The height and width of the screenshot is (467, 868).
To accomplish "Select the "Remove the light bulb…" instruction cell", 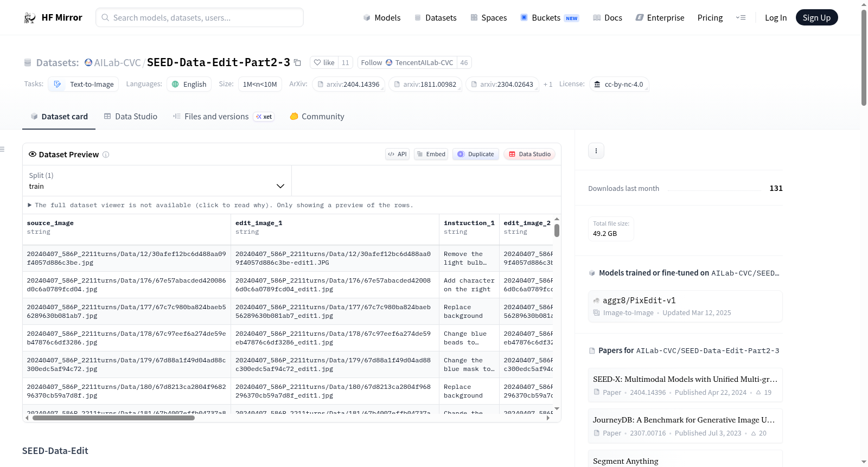I will [x=469, y=258].
